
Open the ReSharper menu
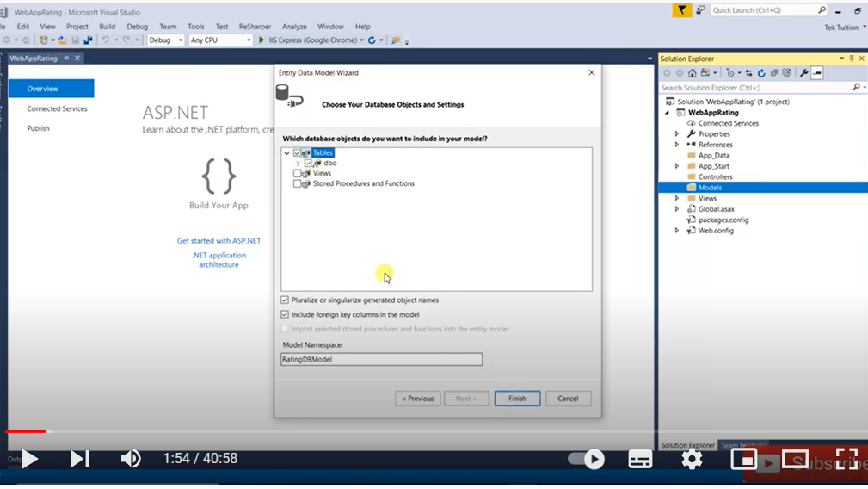pyautogui.click(x=255, y=27)
